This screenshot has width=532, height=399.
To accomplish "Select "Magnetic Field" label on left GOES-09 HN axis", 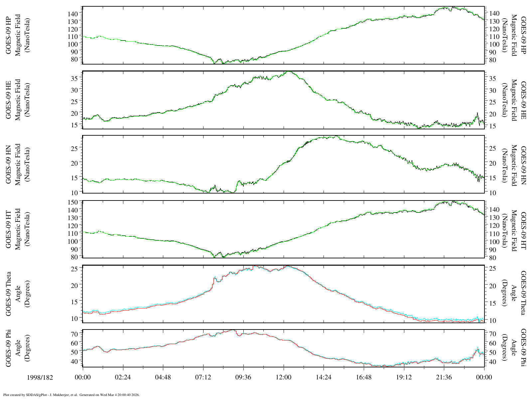I will click(x=18, y=164).
